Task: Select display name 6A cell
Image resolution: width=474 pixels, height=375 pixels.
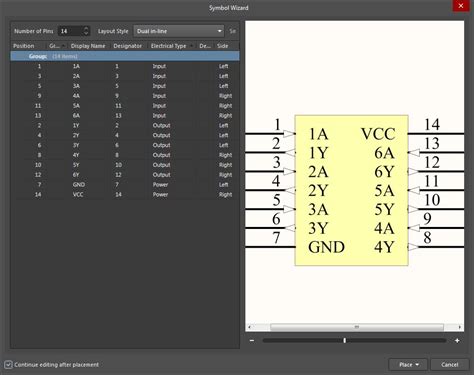Action: [x=76, y=116]
